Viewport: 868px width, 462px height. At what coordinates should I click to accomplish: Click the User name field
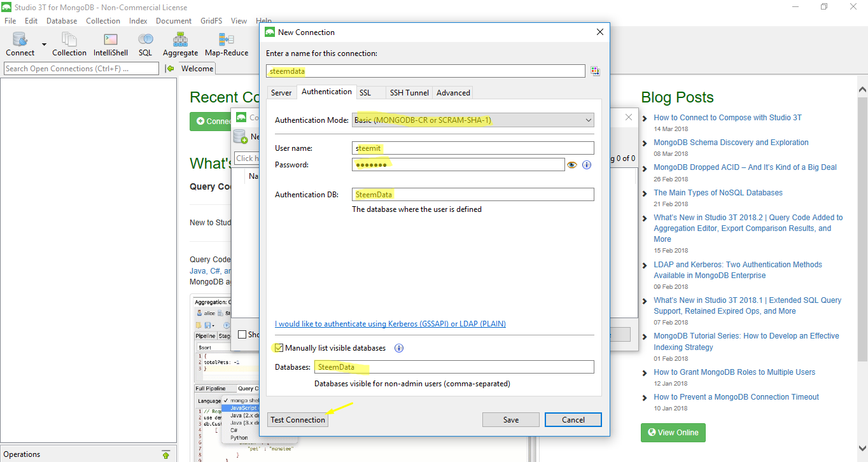473,148
